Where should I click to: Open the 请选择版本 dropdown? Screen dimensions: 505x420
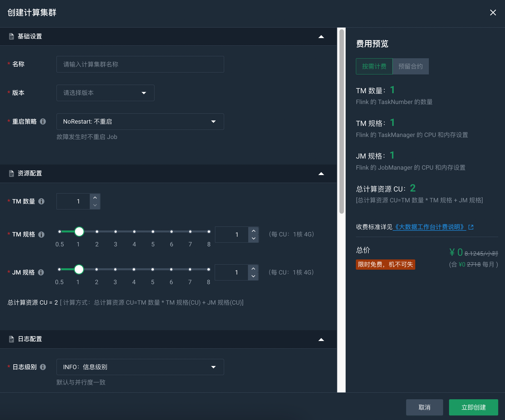(105, 93)
